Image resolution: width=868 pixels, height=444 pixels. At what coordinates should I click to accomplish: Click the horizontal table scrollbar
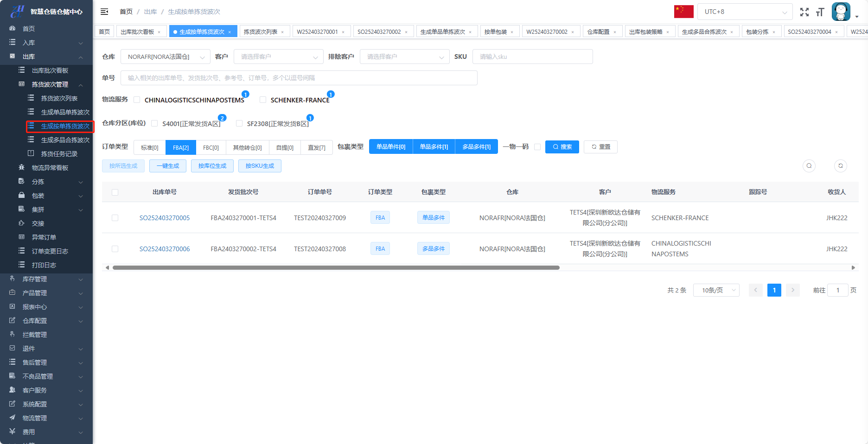[x=336, y=267]
